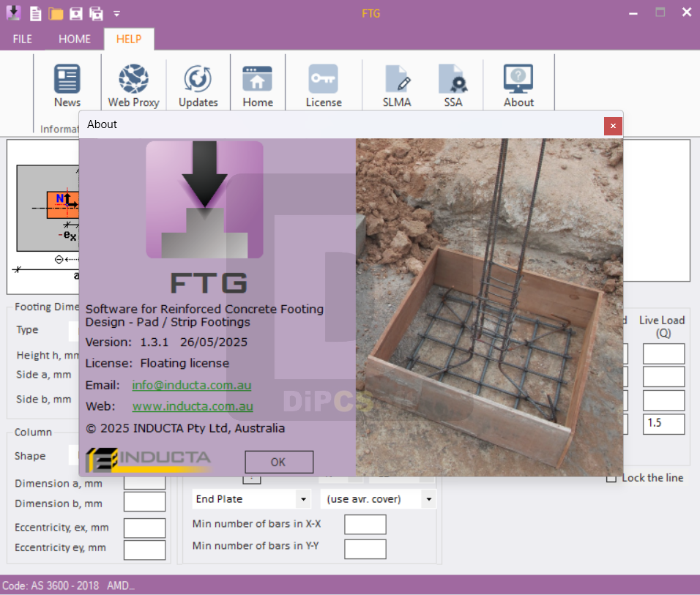The height and width of the screenshot is (595, 700).
Task: Click the Eccentricity, ex, mm field
Action: coord(145,528)
